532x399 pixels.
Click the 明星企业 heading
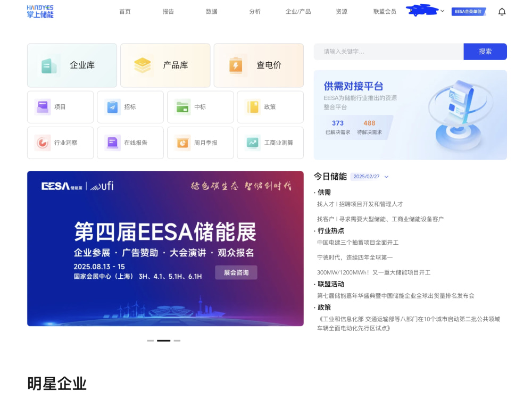[57, 384]
